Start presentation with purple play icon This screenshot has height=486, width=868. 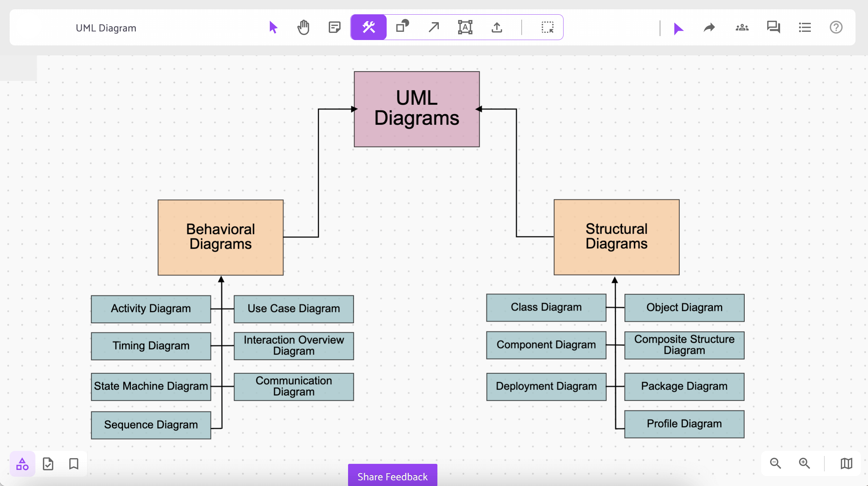click(x=678, y=28)
